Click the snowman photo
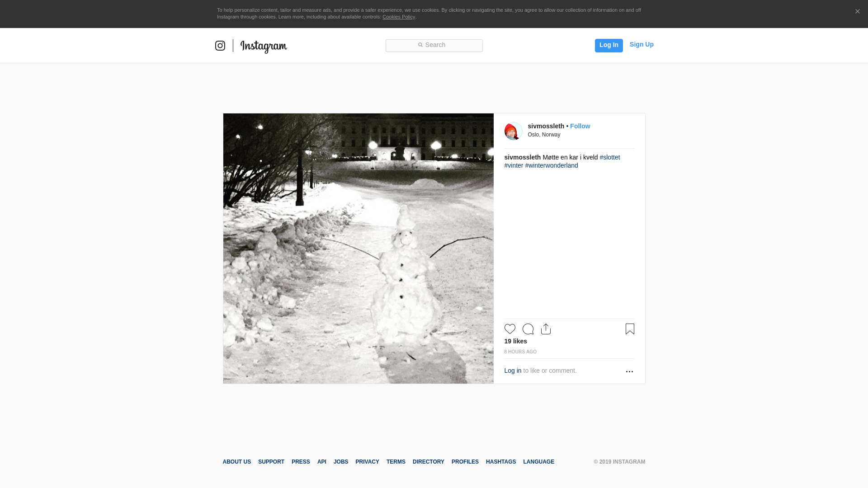The height and width of the screenshot is (488, 868). point(358,249)
